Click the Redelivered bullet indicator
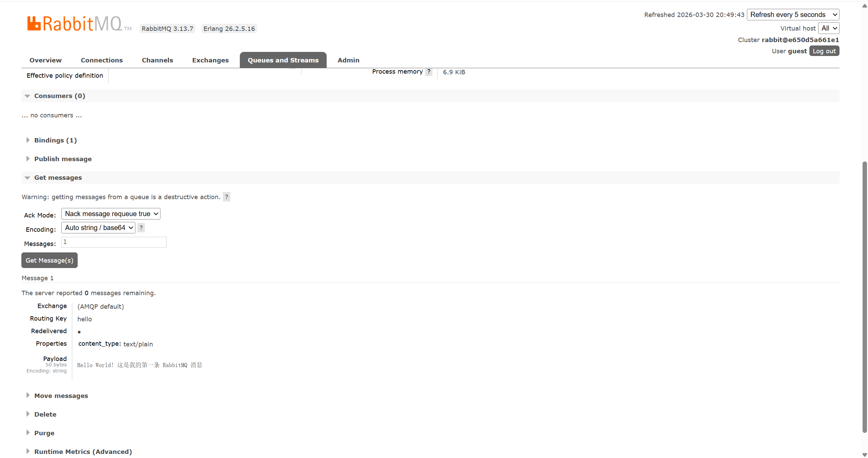The image size is (868, 458). pos(79,332)
